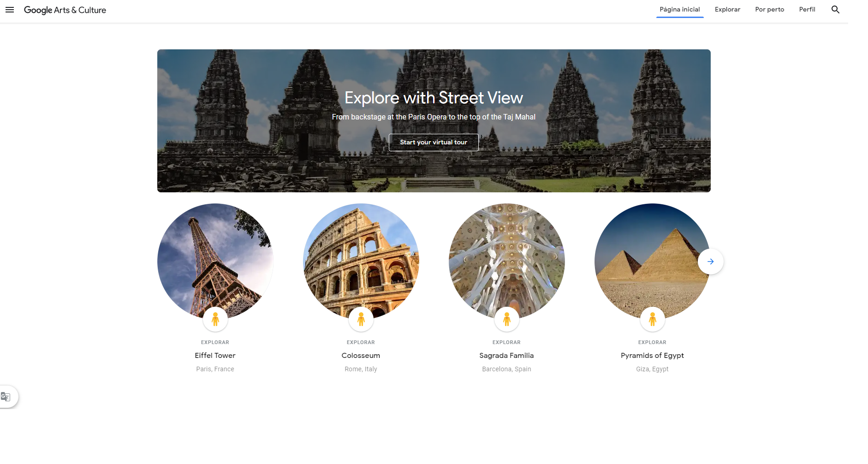Advance carousel with the right arrow button
868x464 pixels.
click(711, 262)
